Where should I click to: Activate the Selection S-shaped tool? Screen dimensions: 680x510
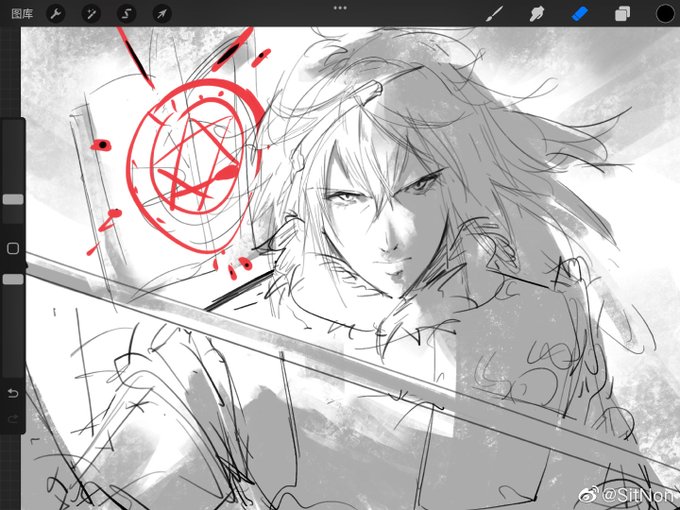[126, 14]
